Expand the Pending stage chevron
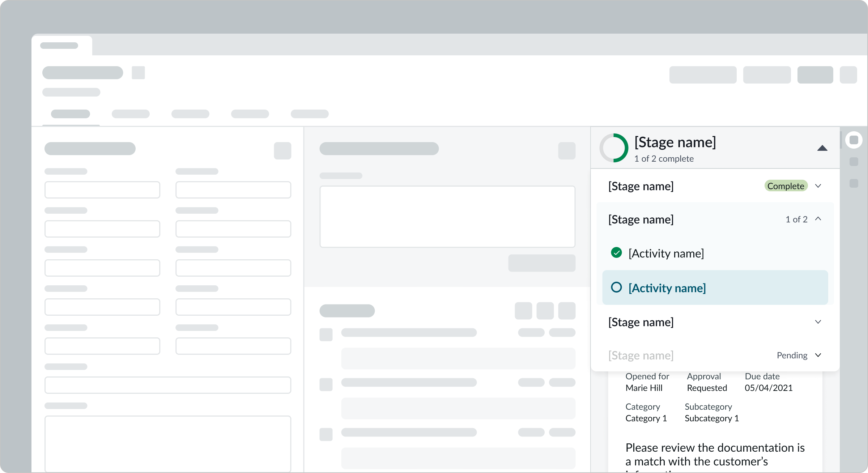The height and width of the screenshot is (473, 868). click(818, 355)
